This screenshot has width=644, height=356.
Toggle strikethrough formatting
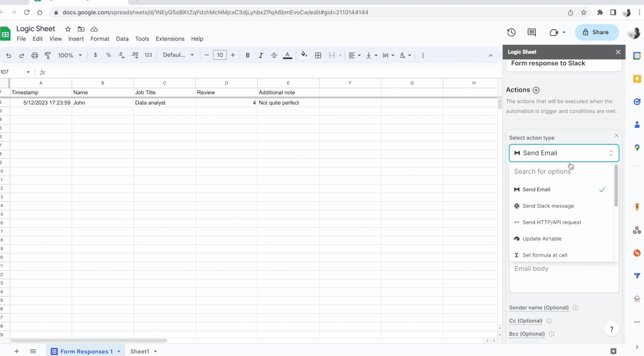click(x=274, y=55)
